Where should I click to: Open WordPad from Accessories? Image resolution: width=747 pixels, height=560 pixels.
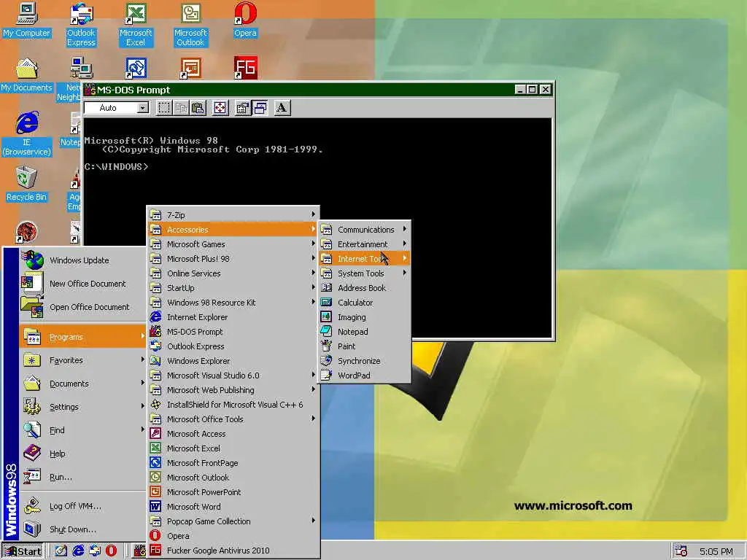click(x=365, y=376)
